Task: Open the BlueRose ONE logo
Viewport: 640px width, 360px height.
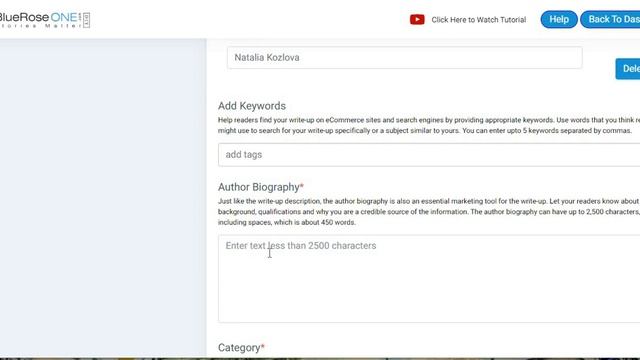Action: tap(44, 20)
